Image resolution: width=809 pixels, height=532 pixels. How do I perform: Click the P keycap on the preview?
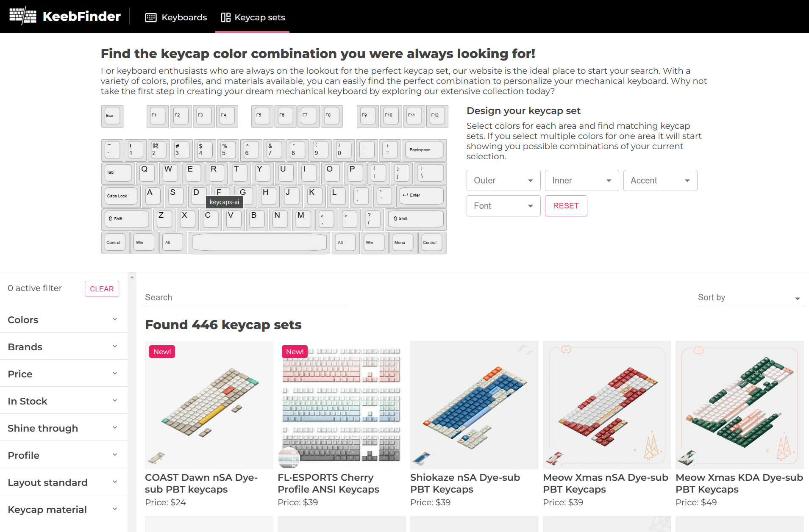355,173
